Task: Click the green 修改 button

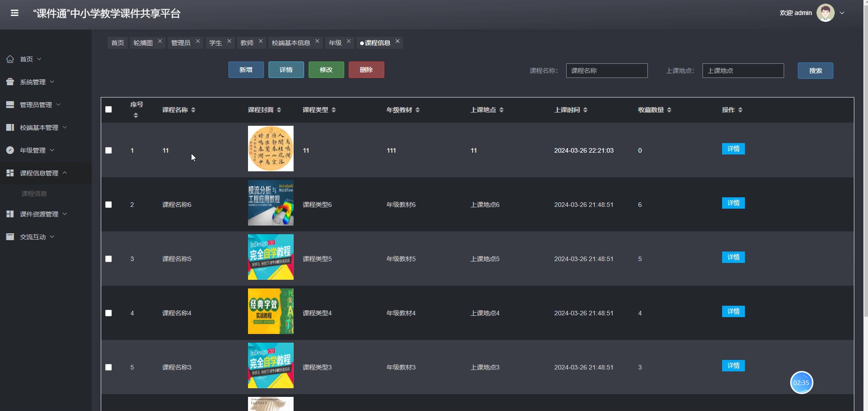Action: 326,70
